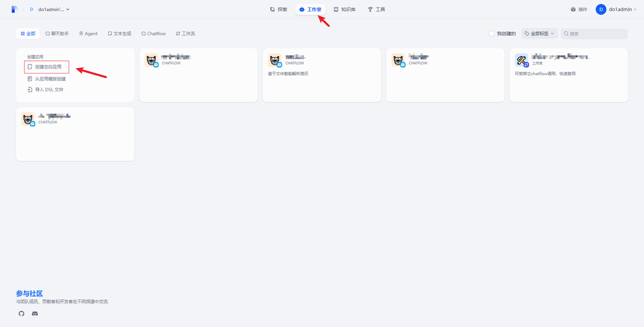644x327 pixels.
Task: Click the GitHub icon in community section
Action: [21, 313]
